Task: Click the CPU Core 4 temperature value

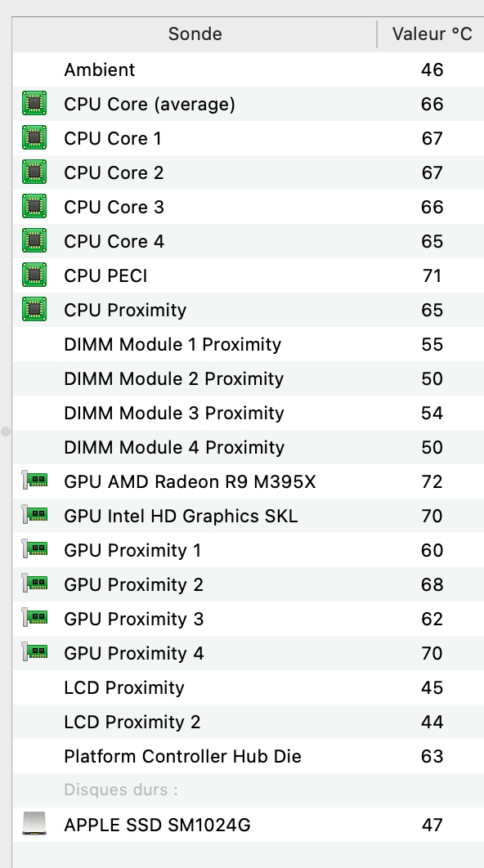Action: (x=432, y=241)
